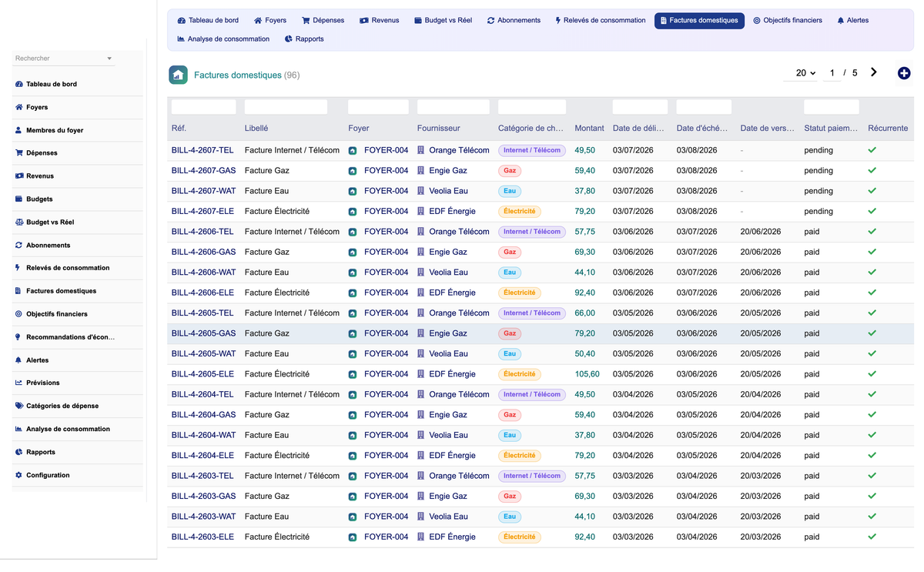Click the Réf. column filter field
924x572 pixels.
click(204, 107)
